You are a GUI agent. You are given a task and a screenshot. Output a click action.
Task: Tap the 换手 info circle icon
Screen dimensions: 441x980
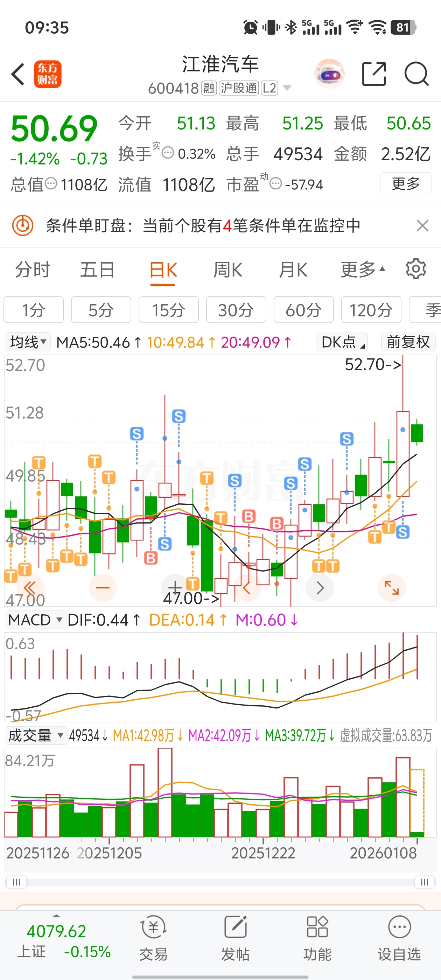pos(168,153)
